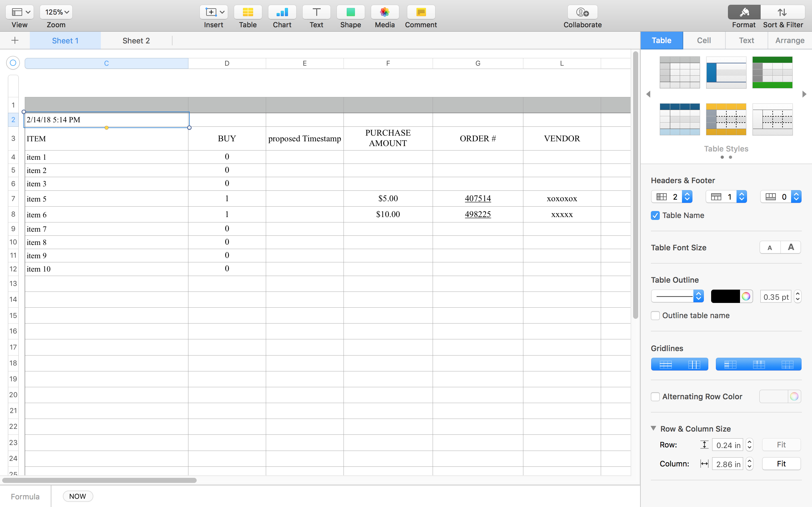
Task: Add a Comment from toolbar
Action: click(421, 12)
